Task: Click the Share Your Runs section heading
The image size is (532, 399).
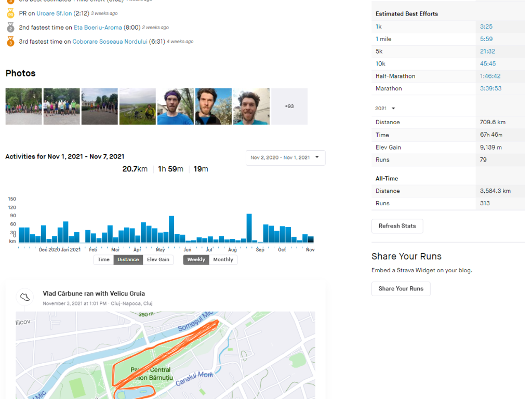Action: coord(406,256)
